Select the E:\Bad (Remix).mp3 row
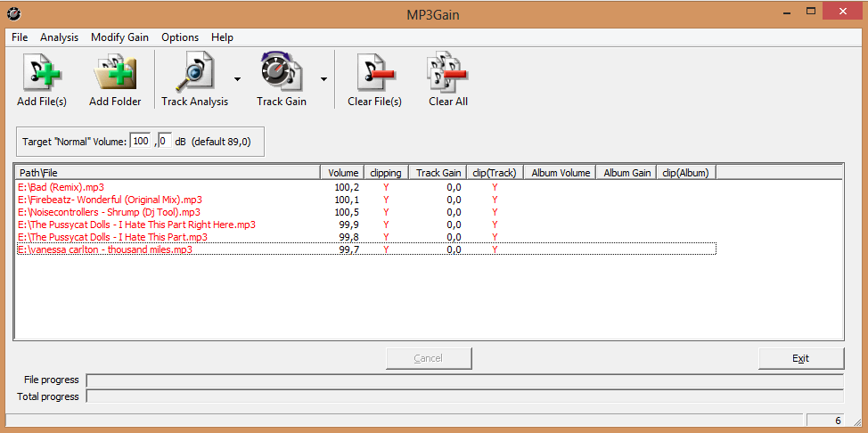 click(x=366, y=187)
